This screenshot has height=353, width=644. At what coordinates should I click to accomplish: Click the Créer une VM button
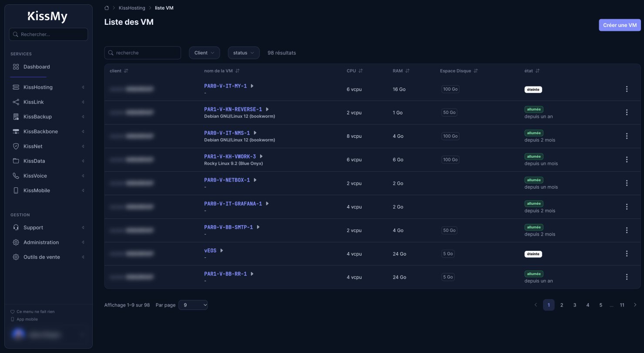pos(620,25)
